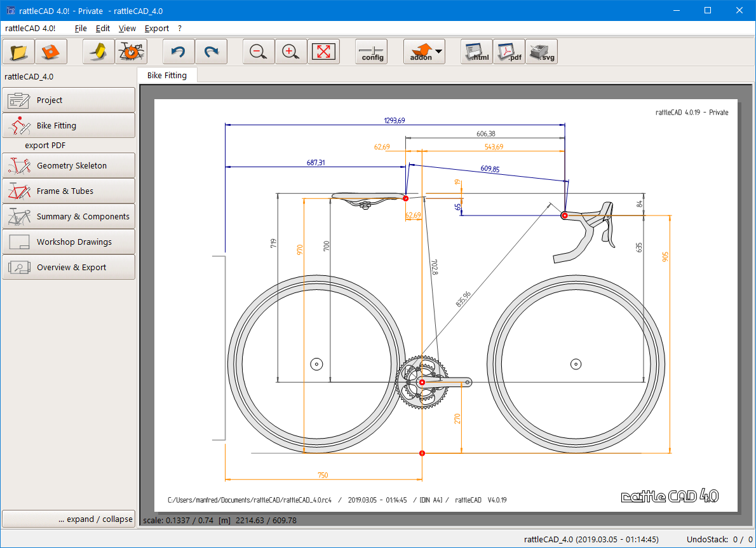
Task: Click the 635 vertical dimension
Action: coord(639,247)
